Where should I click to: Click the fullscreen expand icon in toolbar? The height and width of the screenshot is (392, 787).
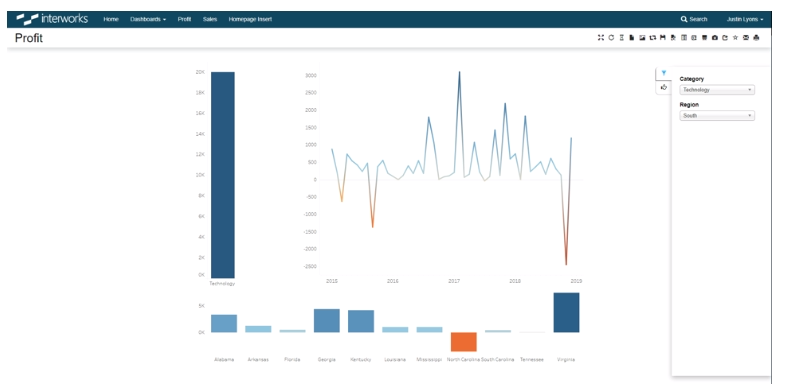[x=601, y=38]
